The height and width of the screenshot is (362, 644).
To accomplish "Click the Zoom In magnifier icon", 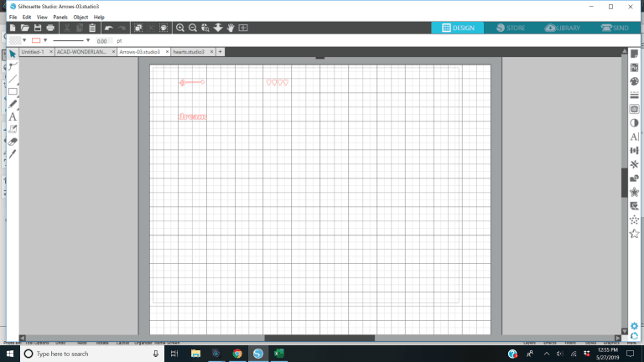I will 180,28.
